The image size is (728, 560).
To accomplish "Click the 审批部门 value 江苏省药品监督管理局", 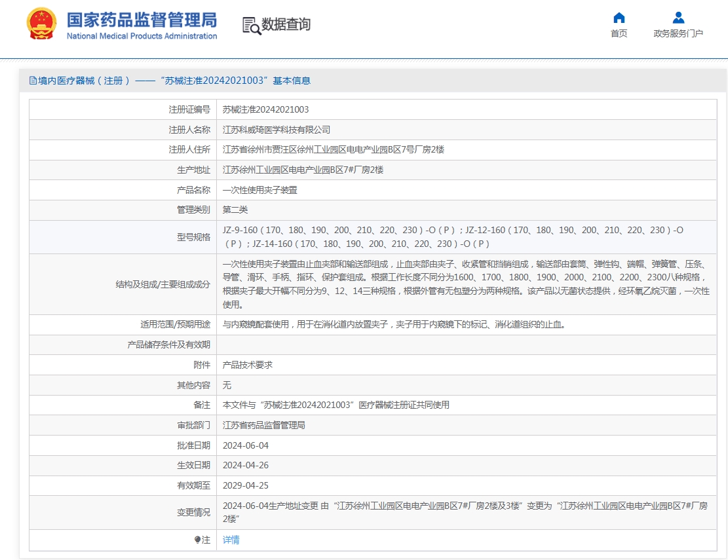I will coord(263,426).
